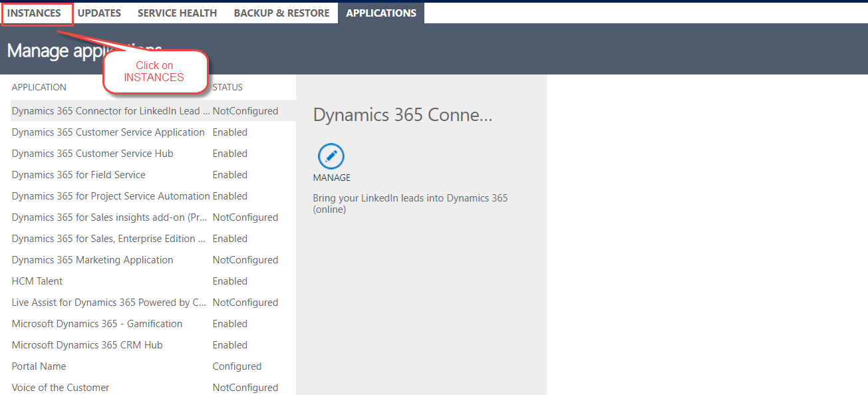Select the APPLICATIONS tab
The width and height of the screenshot is (868, 395).
381,13
